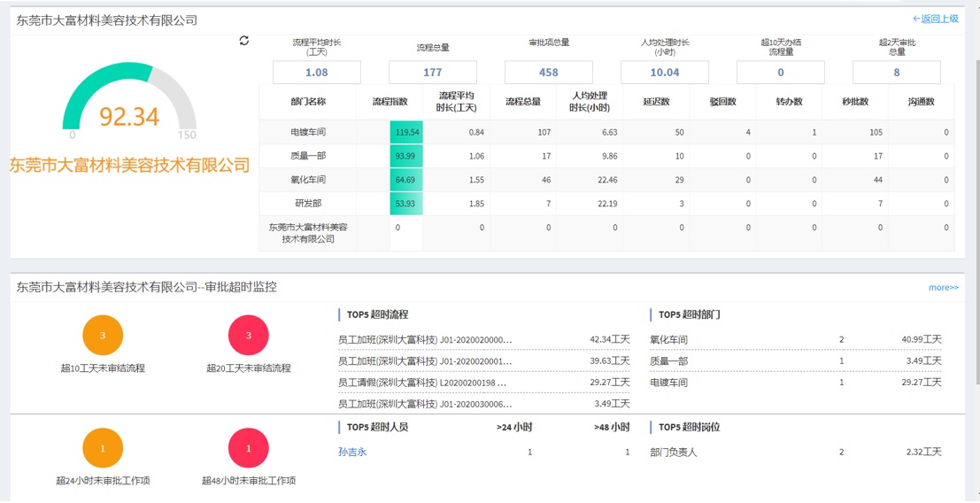The width and height of the screenshot is (980, 503).
Task: Click red circle above 超20工天未审结流程
Action: pos(248,336)
